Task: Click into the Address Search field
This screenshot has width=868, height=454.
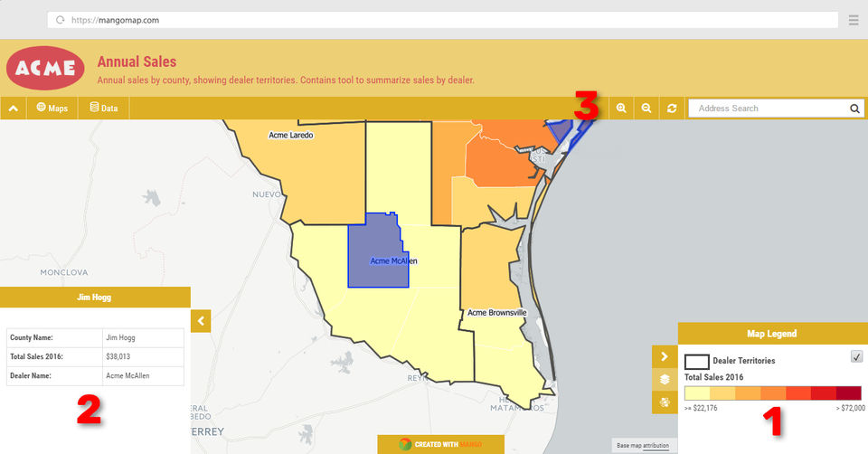Action: coord(769,109)
